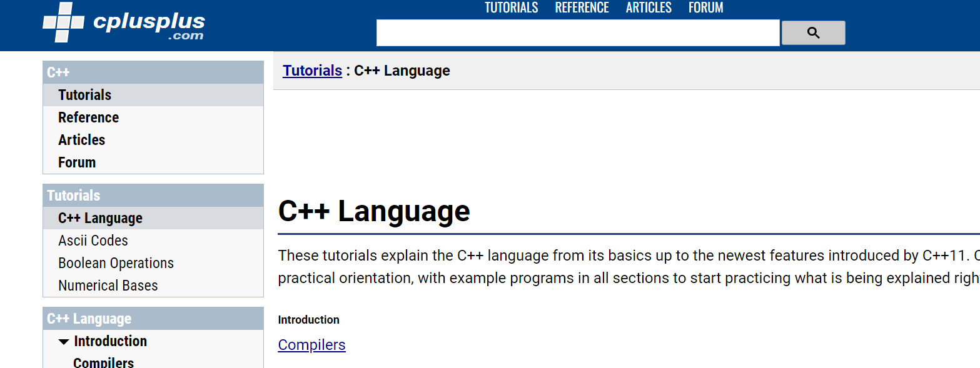Viewport: 980px width, 368px height.
Task: Click the C++ Language page heading
Action: tap(374, 211)
